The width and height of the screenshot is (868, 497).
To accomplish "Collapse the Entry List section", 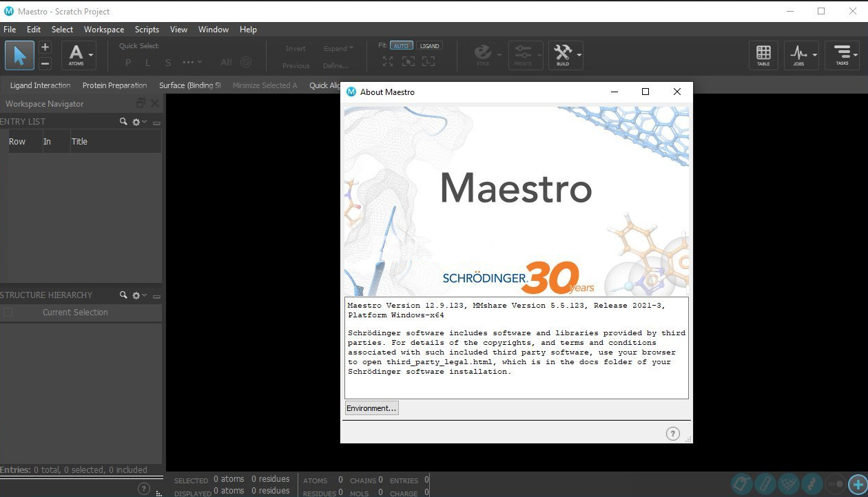I will click(156, 123).
